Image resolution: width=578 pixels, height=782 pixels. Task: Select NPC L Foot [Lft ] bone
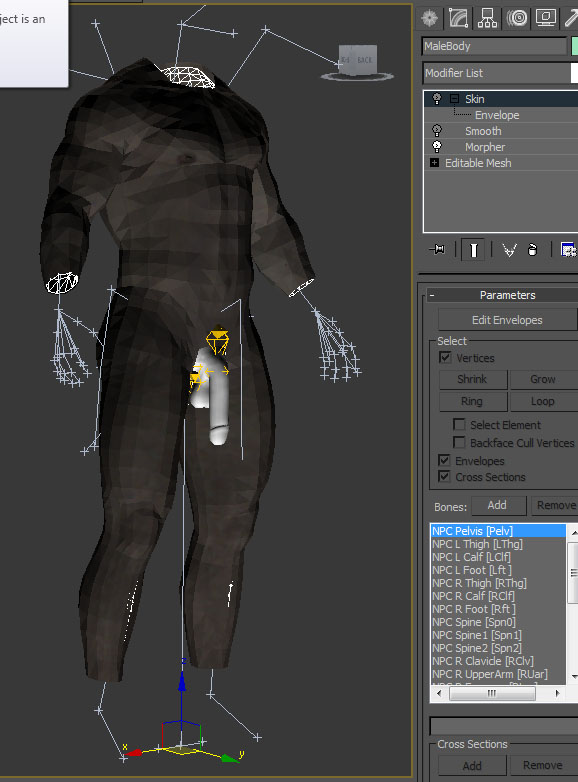coord(498,570)
